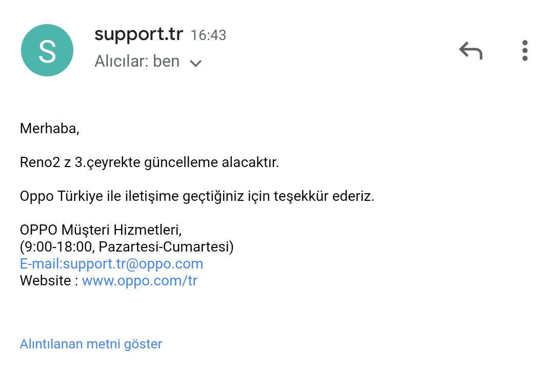The image size is (554, 392).
Task: Click the 16:43 timestamp
Action: pyautogui.click(x=208, y=35)
